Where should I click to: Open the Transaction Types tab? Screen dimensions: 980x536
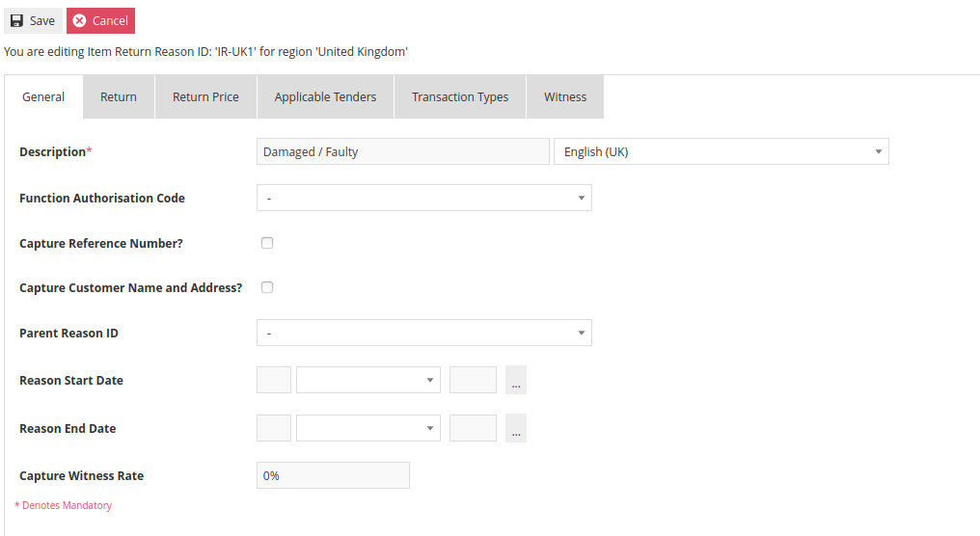[460, 96]
